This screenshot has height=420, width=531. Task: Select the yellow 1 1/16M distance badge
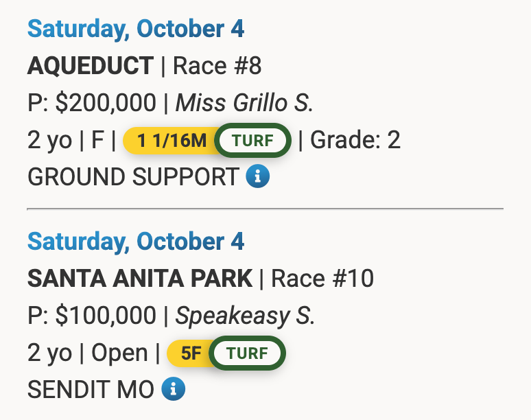170,141
